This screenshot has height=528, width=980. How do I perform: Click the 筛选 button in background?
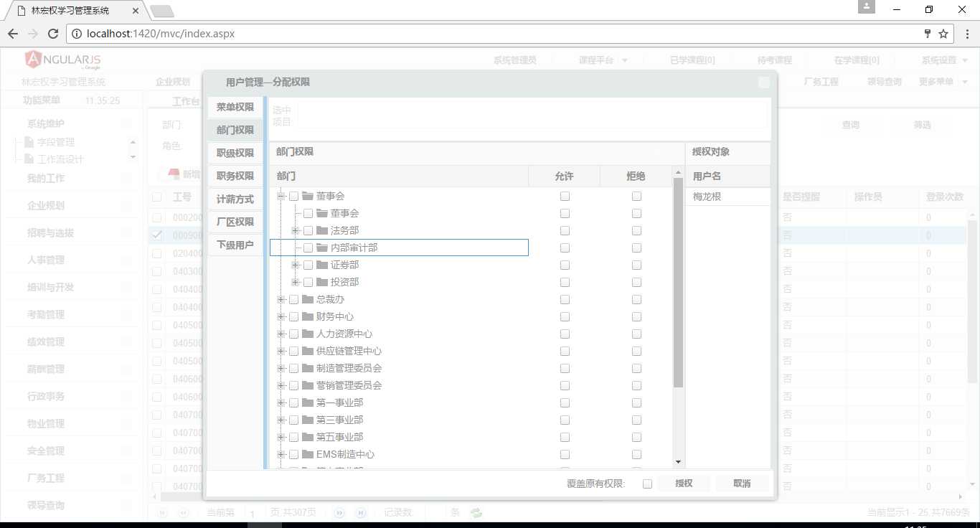[x=922, y=125]
